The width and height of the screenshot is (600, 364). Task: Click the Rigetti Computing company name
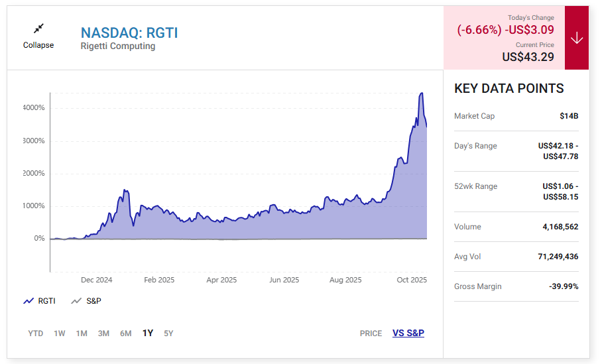tap(118, 46)
